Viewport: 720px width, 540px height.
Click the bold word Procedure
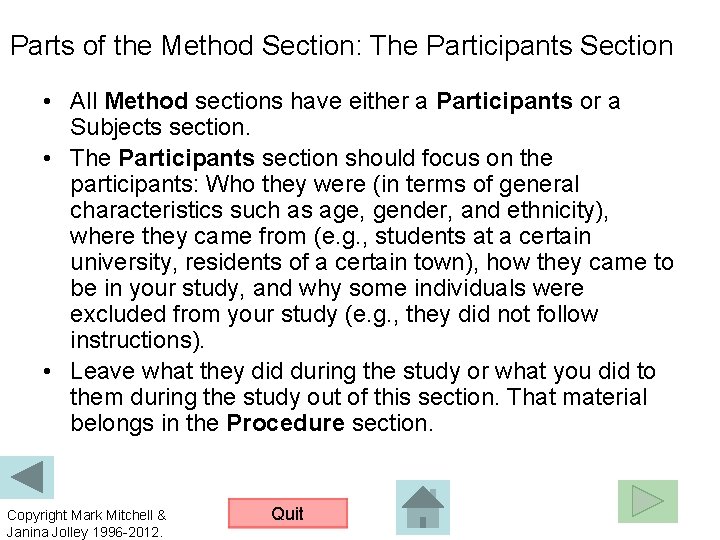(x=286, y=423)
